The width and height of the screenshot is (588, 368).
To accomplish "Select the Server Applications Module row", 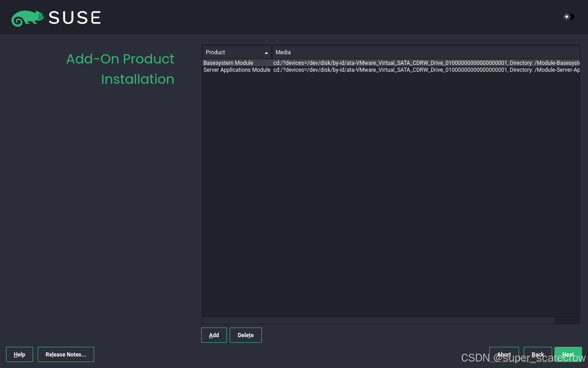I will 391,70.
